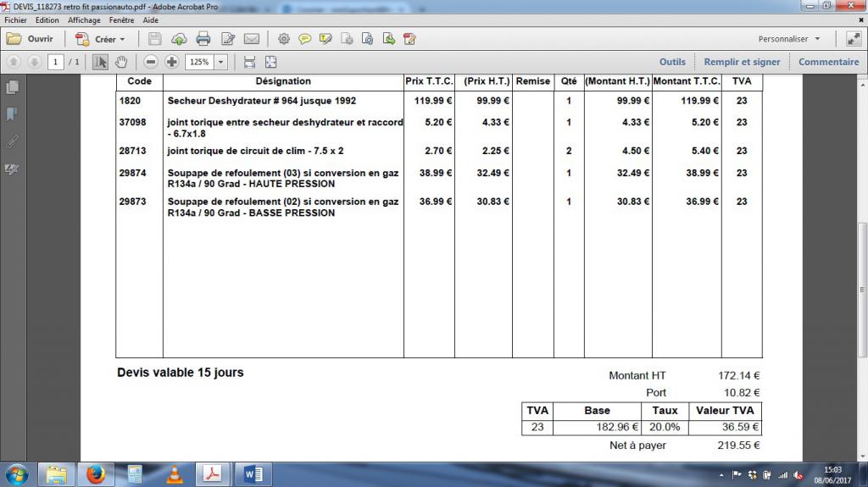868x487 pixels.
Task: Open the Outils panel
Action: [x=672, y=62]
